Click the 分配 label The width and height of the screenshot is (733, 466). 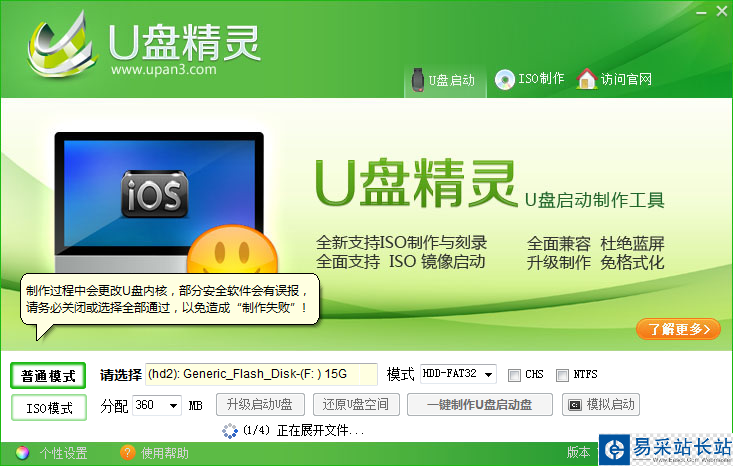(114, 406)
